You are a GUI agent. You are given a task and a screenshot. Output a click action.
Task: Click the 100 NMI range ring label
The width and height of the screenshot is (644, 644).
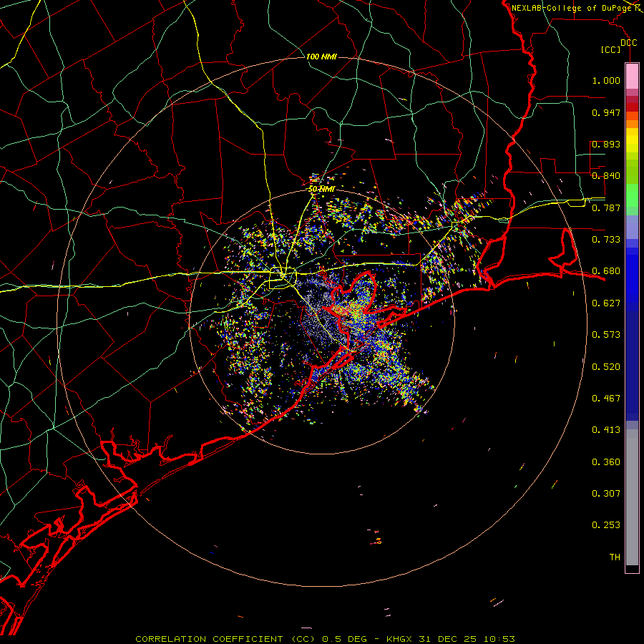tap(321, 57)
